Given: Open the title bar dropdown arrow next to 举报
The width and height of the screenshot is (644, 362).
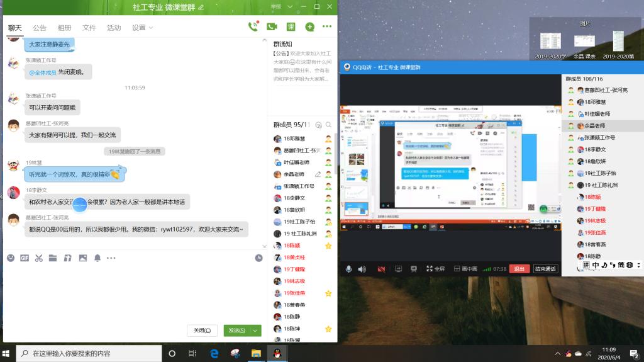Looking at the screenshot, I should click(x=290, y=6).
